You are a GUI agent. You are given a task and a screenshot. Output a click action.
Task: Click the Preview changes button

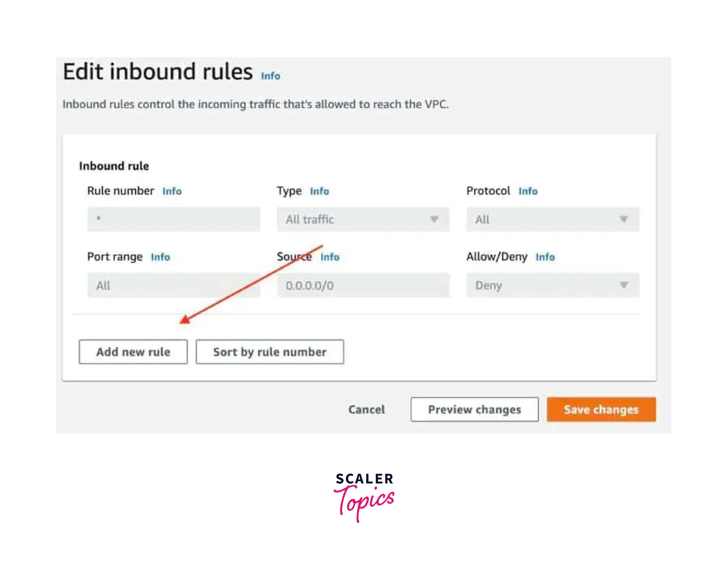pos(474,409)
